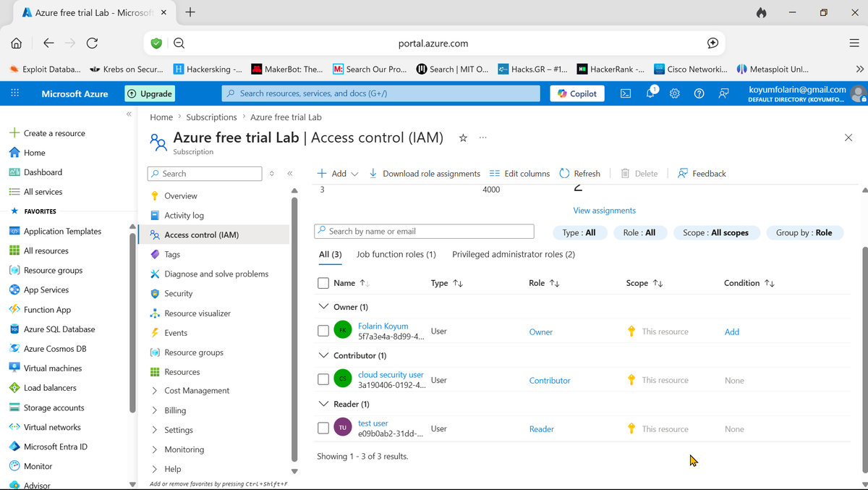Tick the select-all checkbox in the table header
This screenshot has width=868, height=490.
pos(323,284)
